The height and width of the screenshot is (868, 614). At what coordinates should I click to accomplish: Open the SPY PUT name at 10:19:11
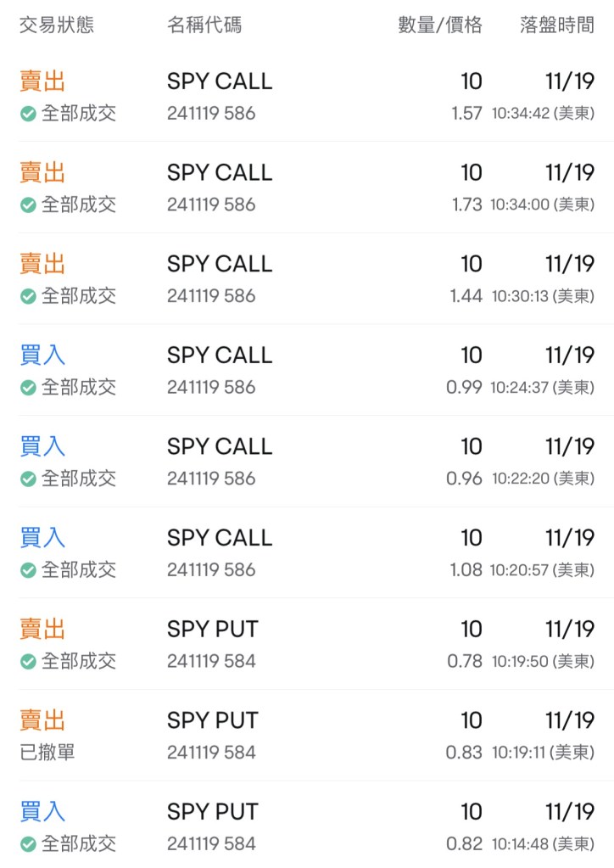(212, 720)
